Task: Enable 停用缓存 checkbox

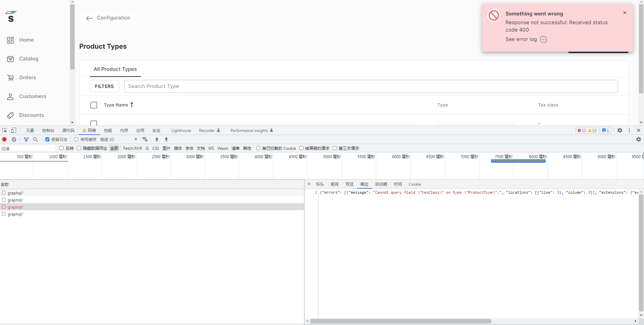Action: click(x=76, y=139)
